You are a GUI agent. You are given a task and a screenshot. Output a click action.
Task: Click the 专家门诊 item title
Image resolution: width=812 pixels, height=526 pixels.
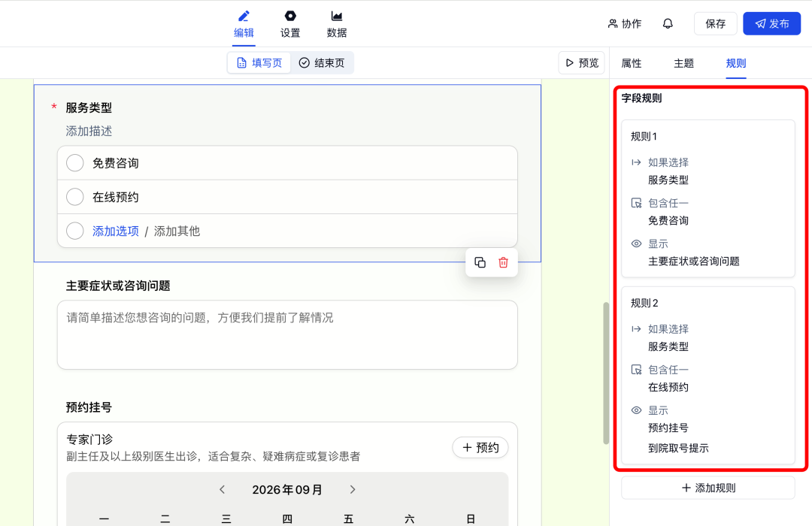89,440
